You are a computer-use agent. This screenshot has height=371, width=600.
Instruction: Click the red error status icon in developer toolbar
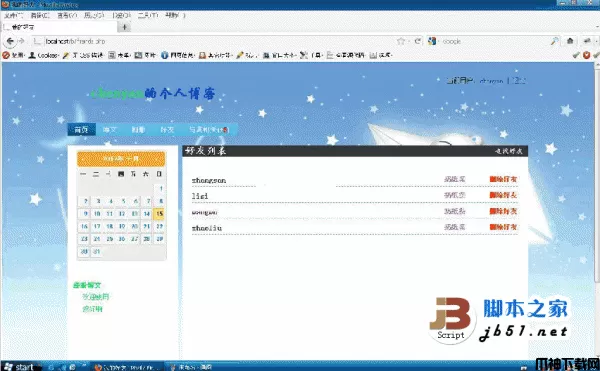[587, 55]
